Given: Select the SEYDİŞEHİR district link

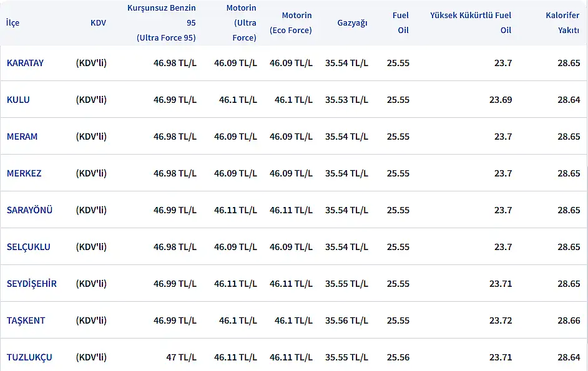Looking at the screenshot, I should click(x=31, y=284).
